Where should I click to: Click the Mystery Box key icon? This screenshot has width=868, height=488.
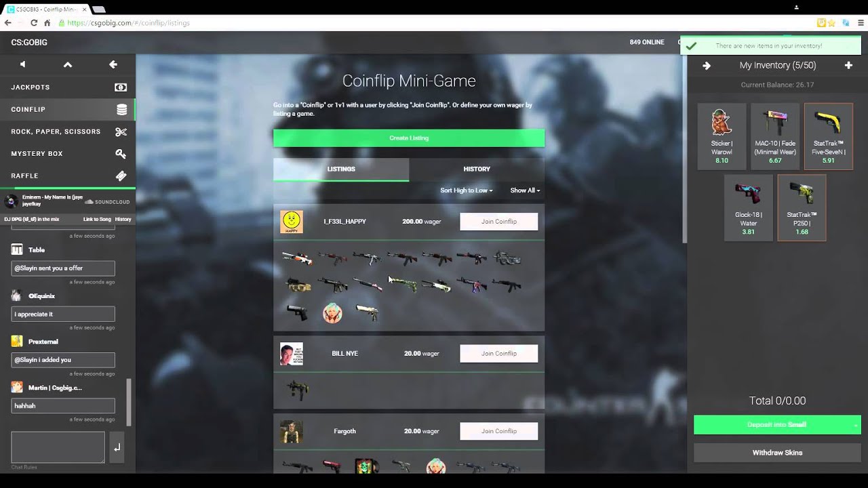point(121,154)
